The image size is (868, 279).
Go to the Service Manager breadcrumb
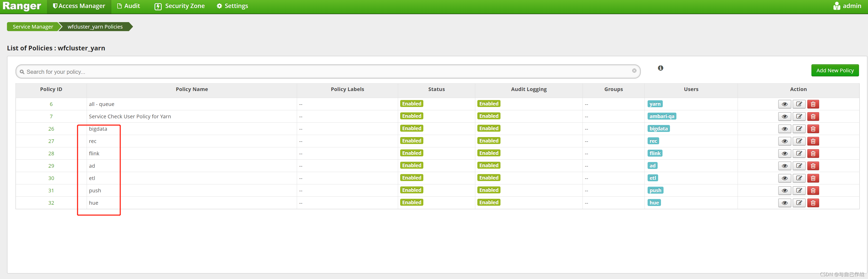pyautogui.click(x=33, y=27)
